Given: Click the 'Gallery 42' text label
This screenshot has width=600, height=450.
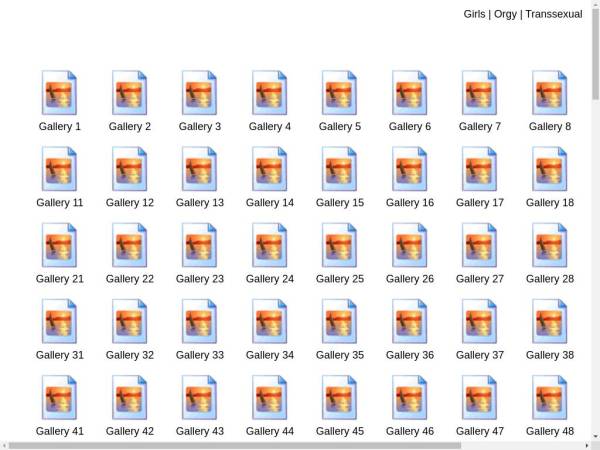Looking at the screenshot, I should point(130,431).
